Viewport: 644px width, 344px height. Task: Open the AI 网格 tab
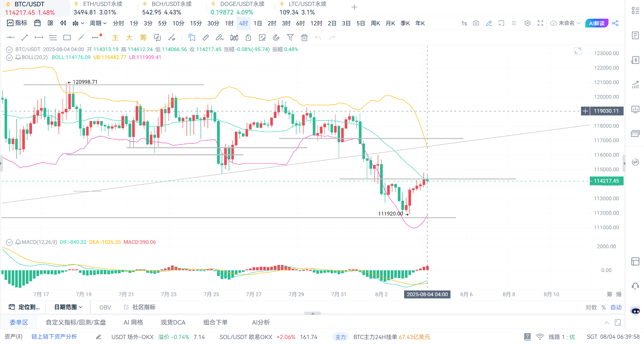[x=133, y=322]
